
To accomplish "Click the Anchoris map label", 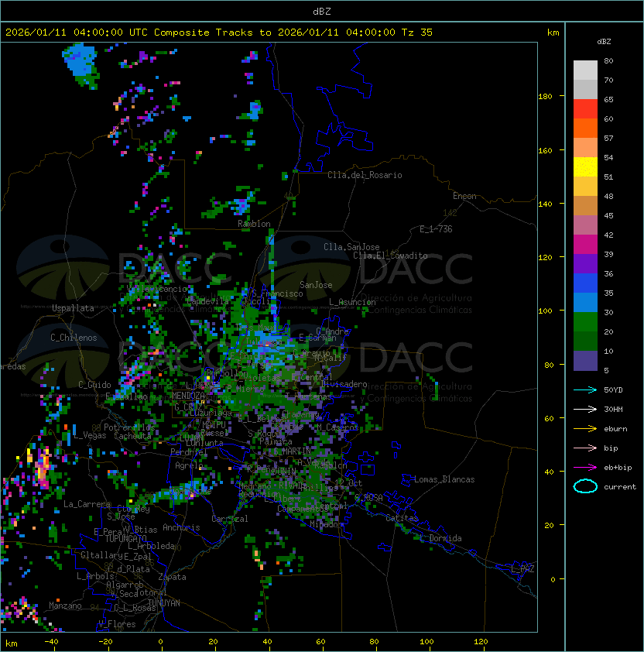I will [x=181, y=527].
